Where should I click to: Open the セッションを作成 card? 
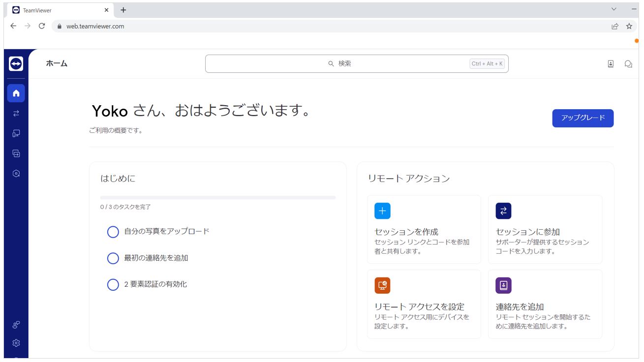(423, 229)
